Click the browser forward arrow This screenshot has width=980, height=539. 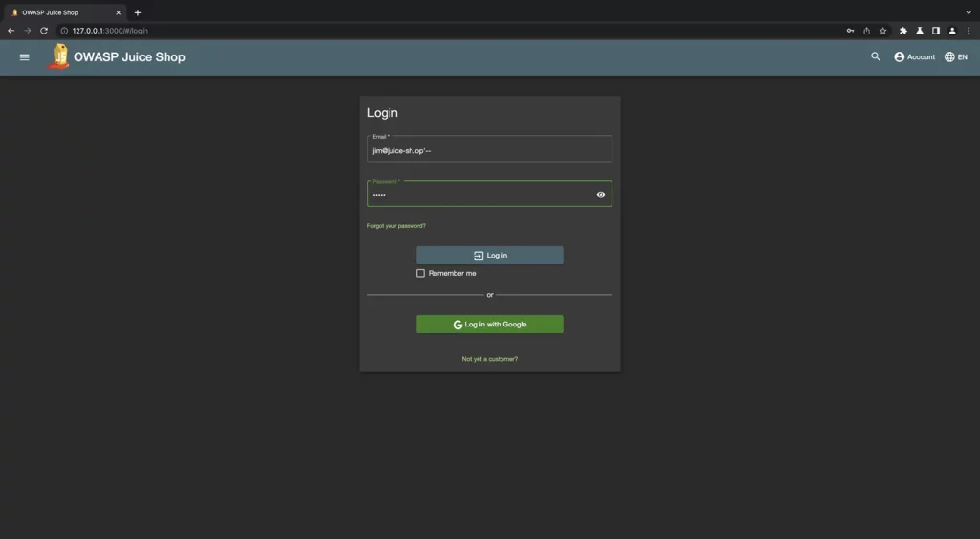pos(28,31)
